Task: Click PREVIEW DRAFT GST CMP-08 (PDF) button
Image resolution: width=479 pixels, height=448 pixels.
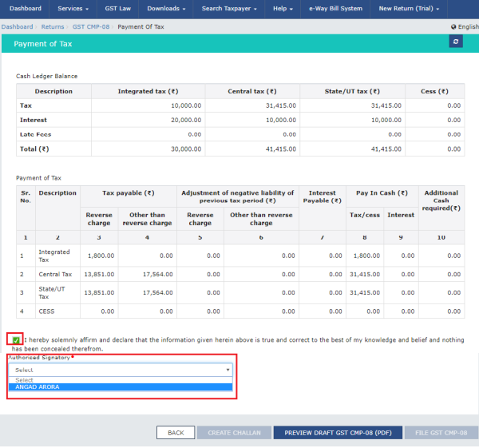Action: (x=338, y=433)
